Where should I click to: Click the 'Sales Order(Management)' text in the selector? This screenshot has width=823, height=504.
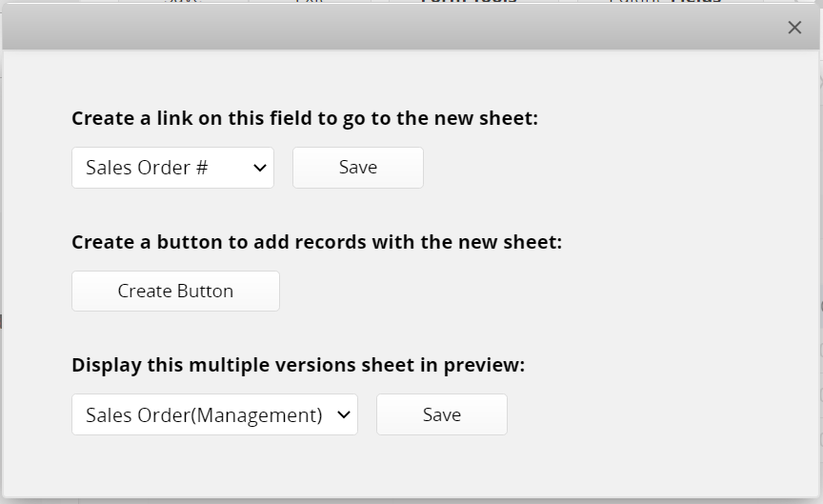coord(204,415)
